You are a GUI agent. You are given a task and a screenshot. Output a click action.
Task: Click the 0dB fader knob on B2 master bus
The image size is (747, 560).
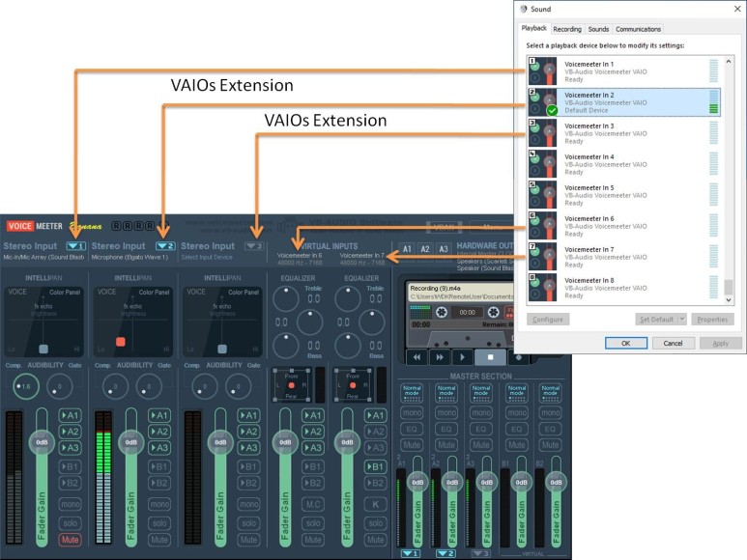(556, 483)
